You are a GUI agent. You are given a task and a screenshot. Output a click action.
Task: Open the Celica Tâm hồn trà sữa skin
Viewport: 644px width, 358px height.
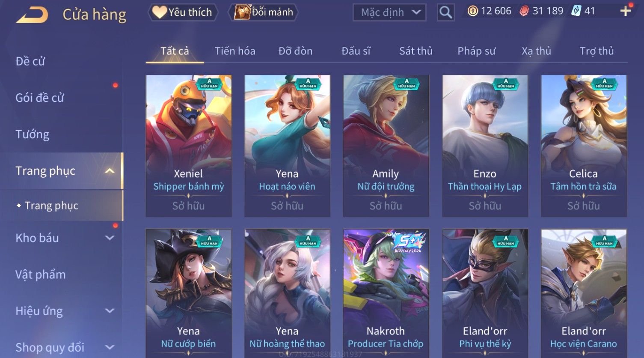coord(584,146)
